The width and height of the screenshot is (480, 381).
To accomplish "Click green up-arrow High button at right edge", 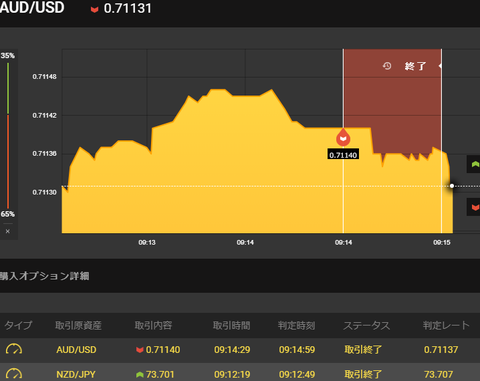I will coord(475,164).
